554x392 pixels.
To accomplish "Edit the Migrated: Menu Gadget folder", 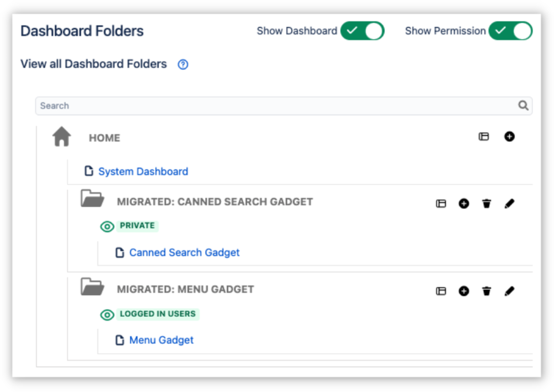I will [509, 291].
